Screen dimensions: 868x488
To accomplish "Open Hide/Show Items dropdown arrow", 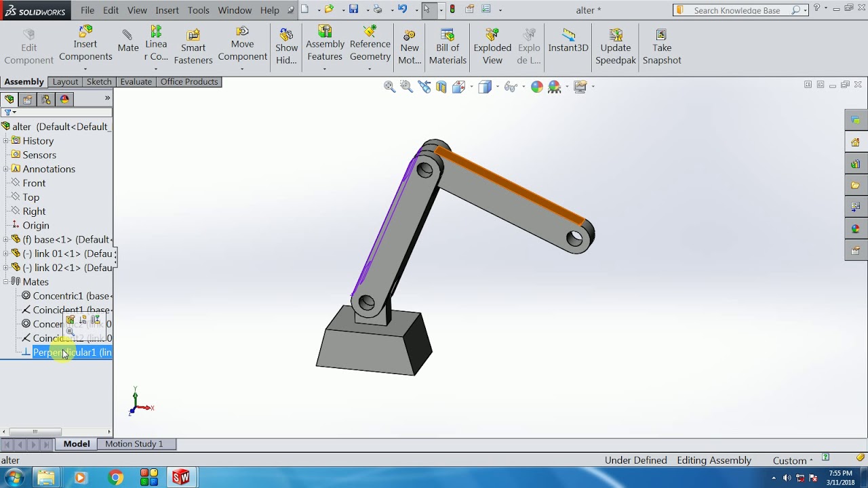I will click(x=524, y=86).
